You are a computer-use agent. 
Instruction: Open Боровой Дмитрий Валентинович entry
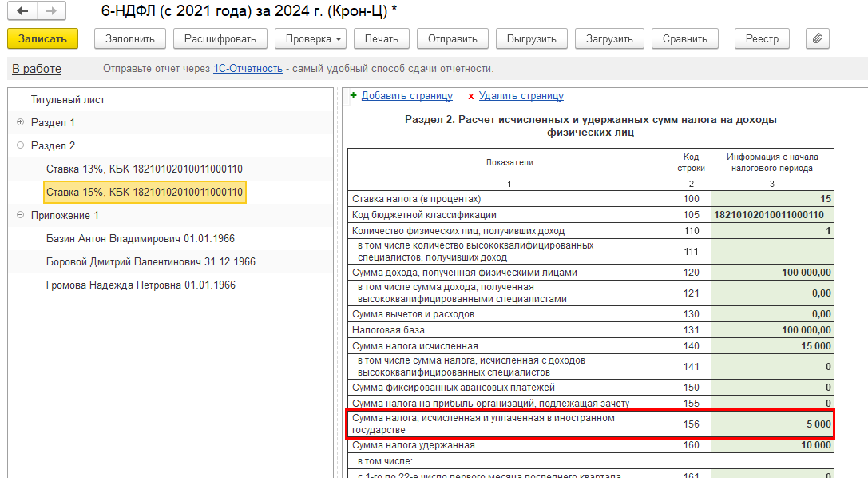[x=151, y=262]
